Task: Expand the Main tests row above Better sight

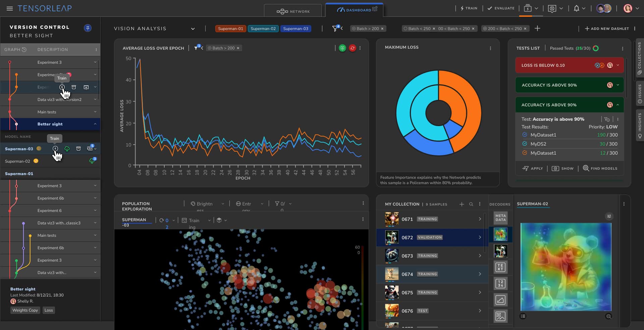Action: tap(95, 112)
